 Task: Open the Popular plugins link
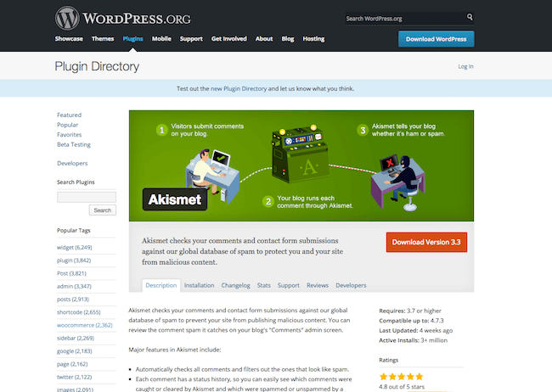click(x=68, y=125)
